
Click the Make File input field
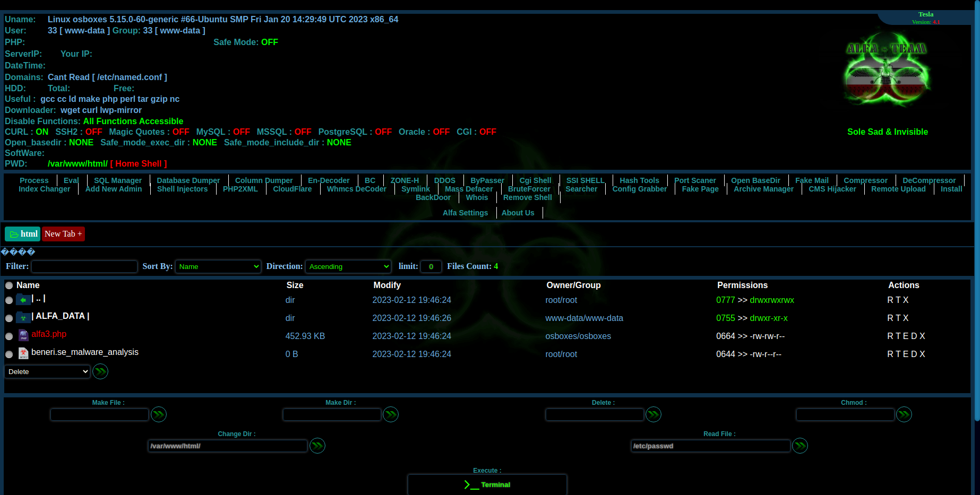coord(100,414)
